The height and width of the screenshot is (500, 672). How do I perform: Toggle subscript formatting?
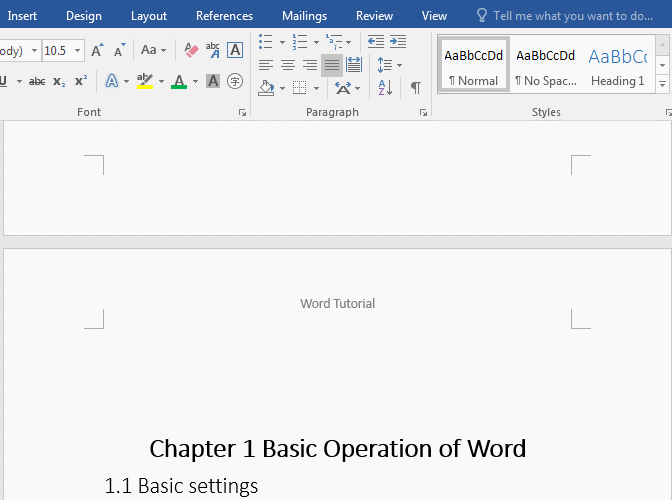click(59, 81)
